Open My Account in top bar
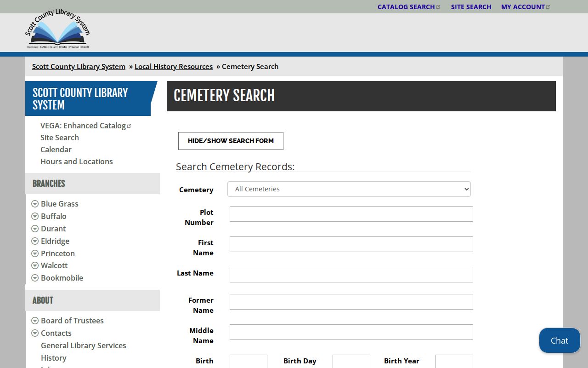The height and width of the screenshot is (368, 588). coord(526,7)
